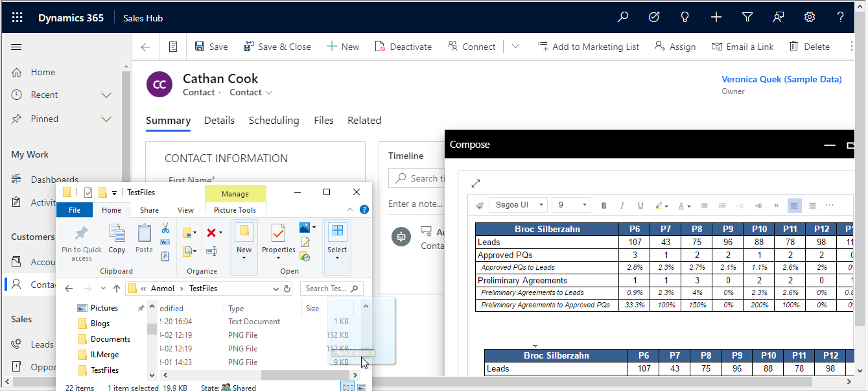Expand the Connect dropdown chevron

[515, 47]
